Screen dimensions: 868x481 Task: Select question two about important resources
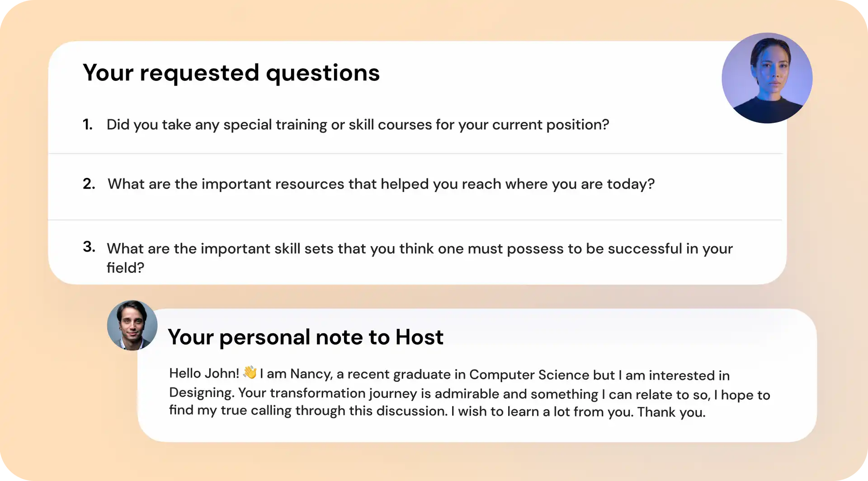[381, 184]
